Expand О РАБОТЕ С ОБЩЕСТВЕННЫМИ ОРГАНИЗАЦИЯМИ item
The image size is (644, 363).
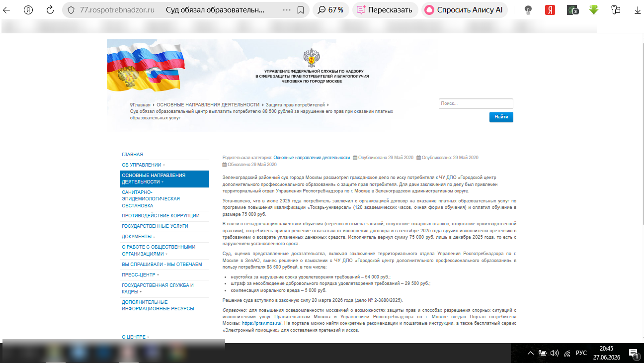click(x=159, y=250)
